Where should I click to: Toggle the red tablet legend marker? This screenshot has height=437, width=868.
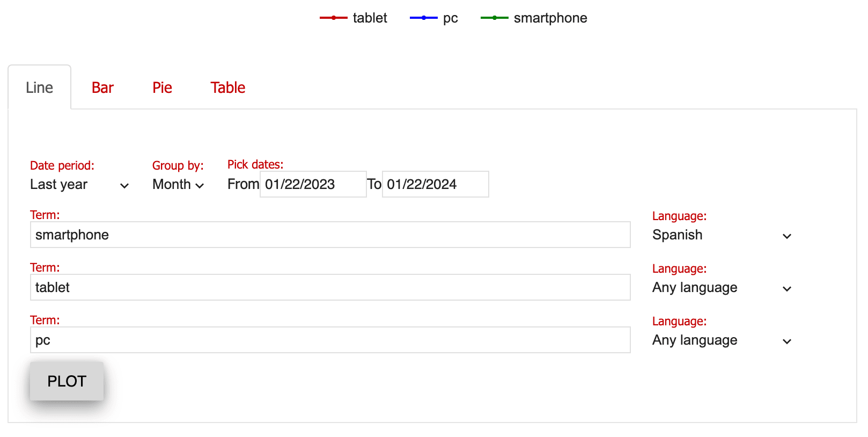coord(333,18)
